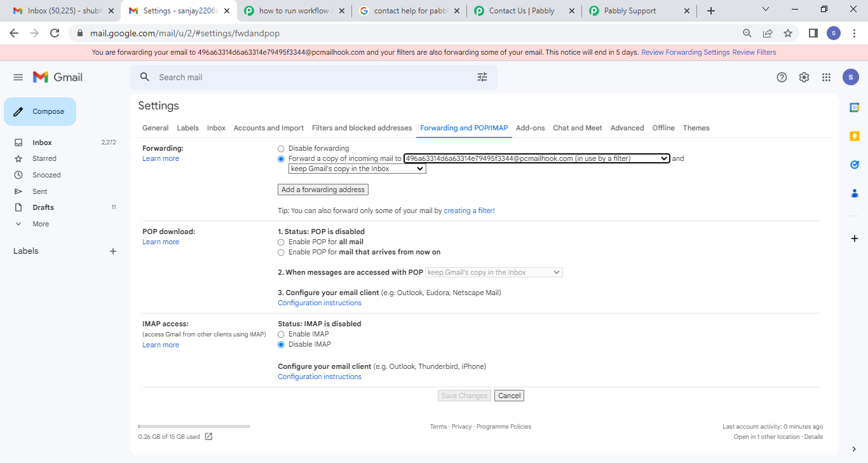Viewport: 868px width, 463px height.
Task: Open Review Forwarding Settings link
Action: click(686, 52)
